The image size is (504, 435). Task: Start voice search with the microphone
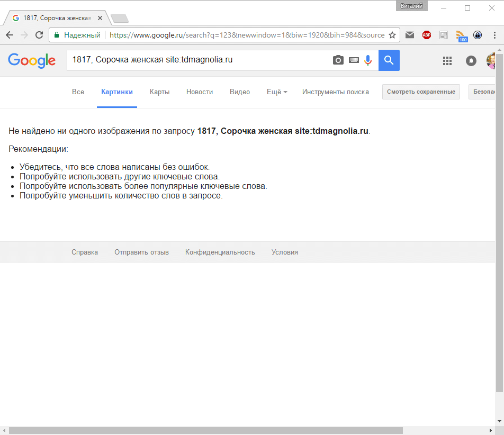tap(368, 60)
